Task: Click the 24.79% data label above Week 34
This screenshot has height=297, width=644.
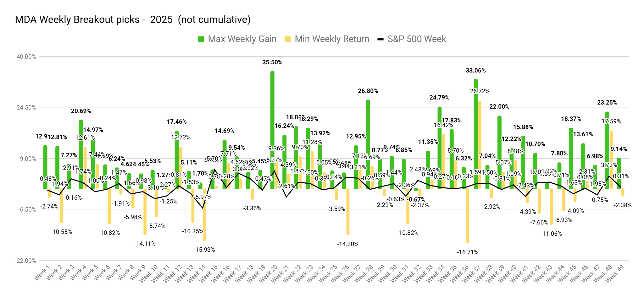Action: coord(439,98)
